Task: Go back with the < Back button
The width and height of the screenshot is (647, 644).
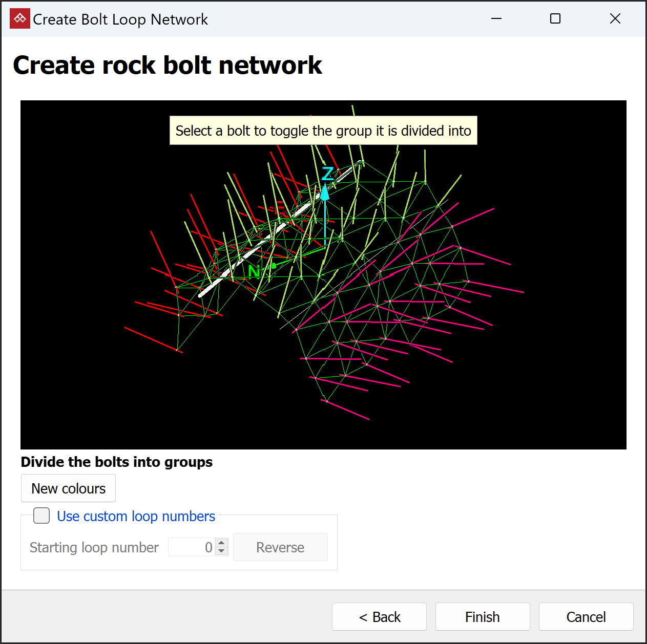Action: (379, 617)
